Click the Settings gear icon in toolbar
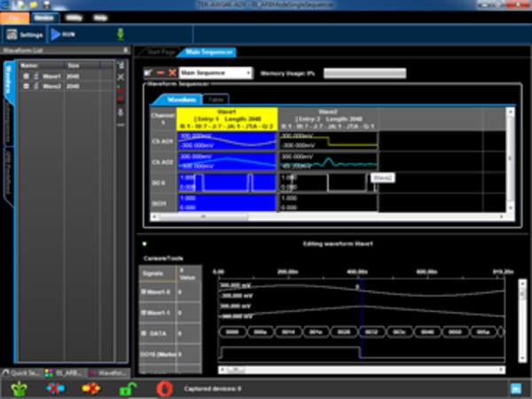532x399 pixels. [x=12, y=35]
